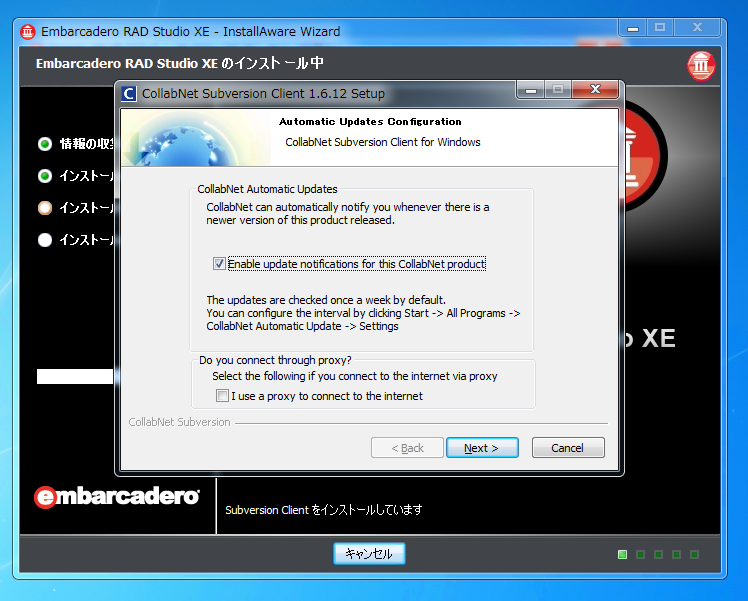Click the orange in-progress step indicator
748x601 pixels.
pos(45,208)
